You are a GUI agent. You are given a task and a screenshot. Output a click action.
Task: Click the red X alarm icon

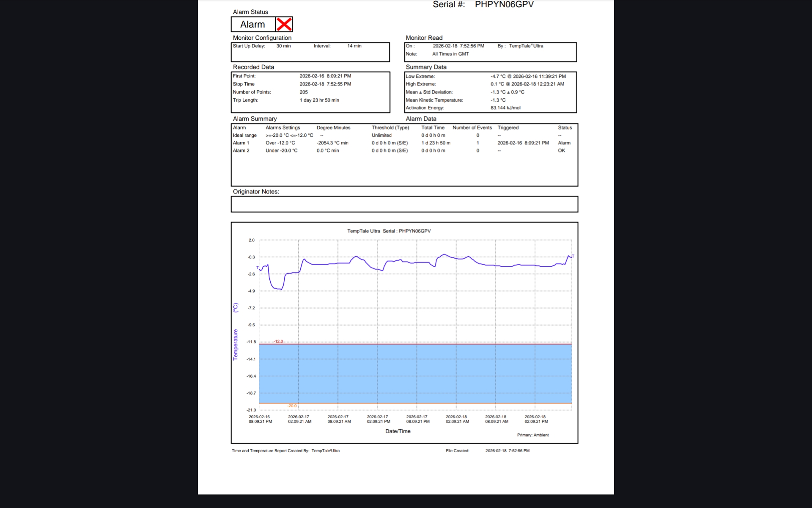tap(284, 25)
